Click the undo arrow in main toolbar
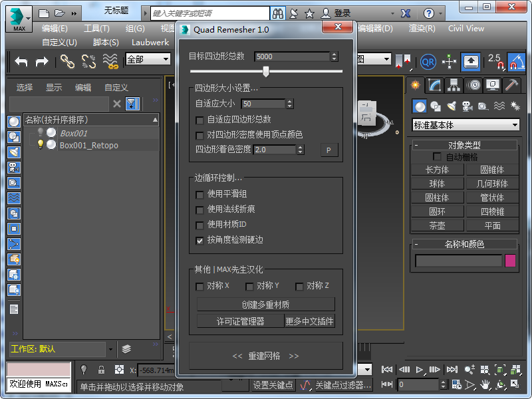 [21, 62]
